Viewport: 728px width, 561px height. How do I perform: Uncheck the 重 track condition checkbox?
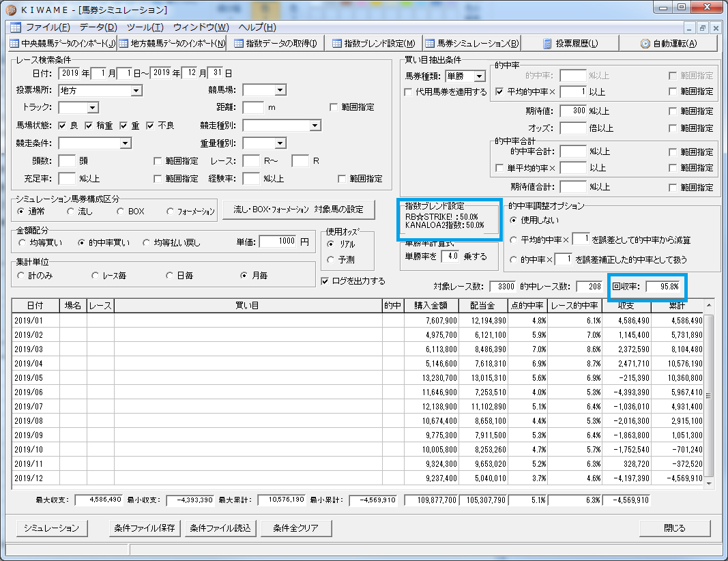pyautogui.click(x=123, y=126)
